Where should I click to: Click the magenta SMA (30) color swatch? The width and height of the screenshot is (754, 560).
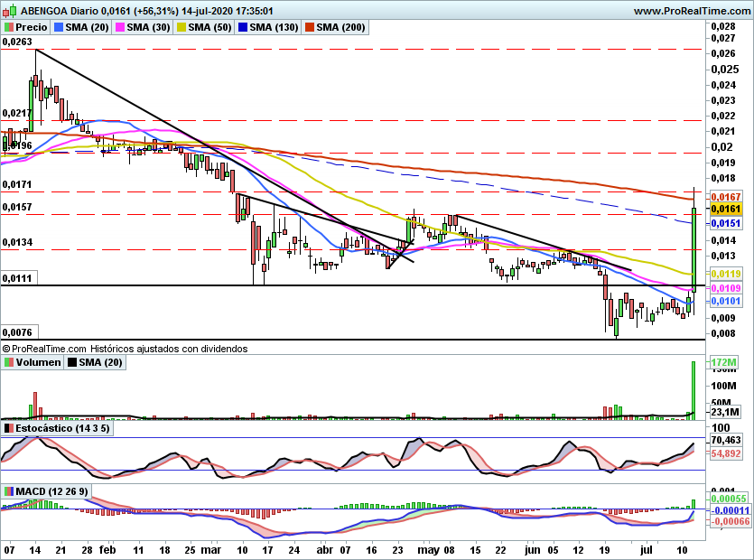[120, 27]
